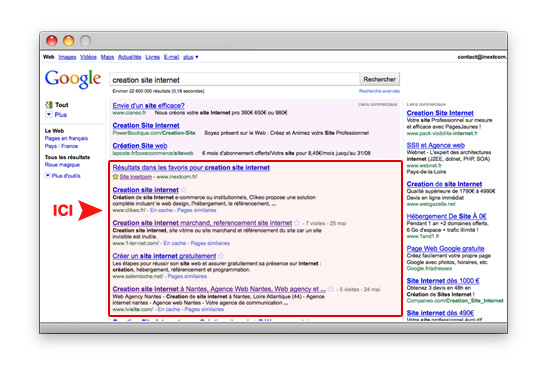Open Site inextcom favorite link
Viewport: 548px width, 383px height.
136,176
